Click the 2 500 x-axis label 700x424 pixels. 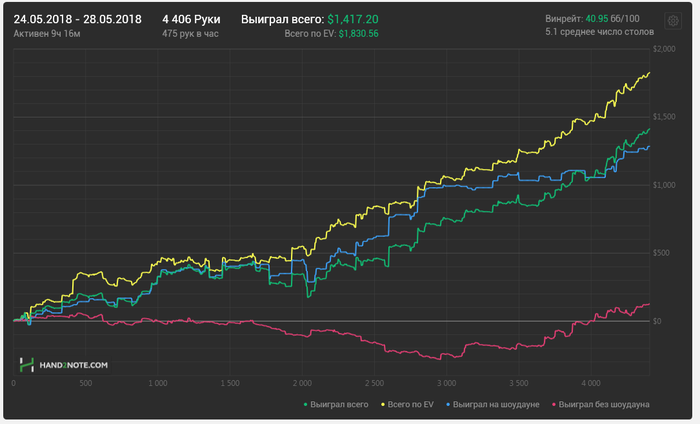tap(374, 383)
